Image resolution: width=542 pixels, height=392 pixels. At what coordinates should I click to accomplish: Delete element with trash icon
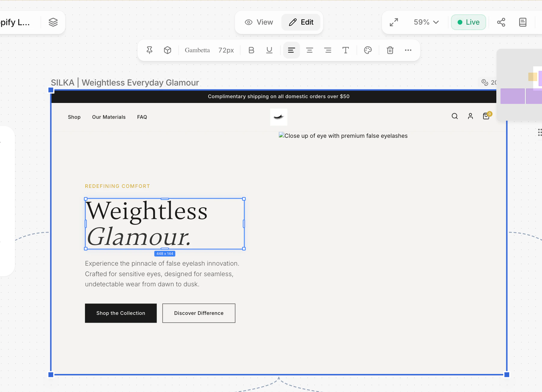390,50
